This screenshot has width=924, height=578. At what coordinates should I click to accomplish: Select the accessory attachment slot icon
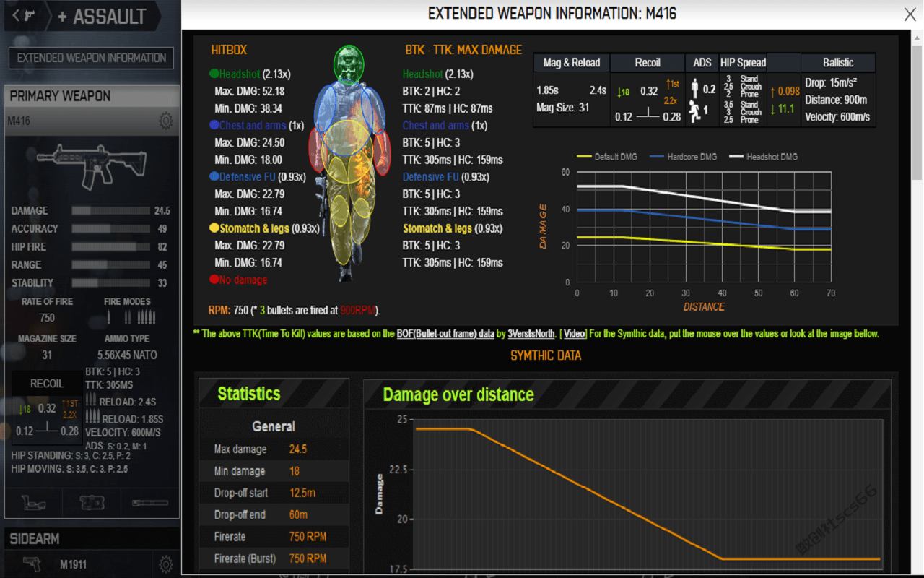pyautogui.click(x=92, y=502)
